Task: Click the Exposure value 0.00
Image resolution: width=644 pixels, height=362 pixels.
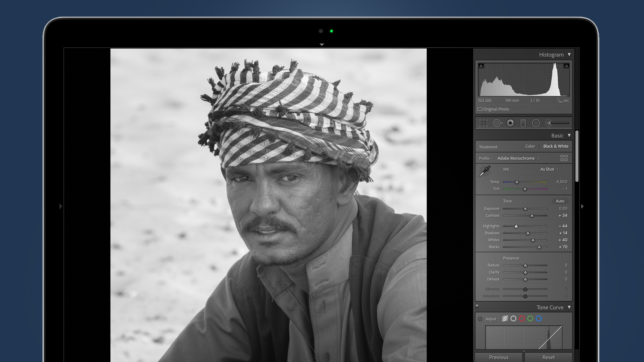Action: (x=563, y=209)
